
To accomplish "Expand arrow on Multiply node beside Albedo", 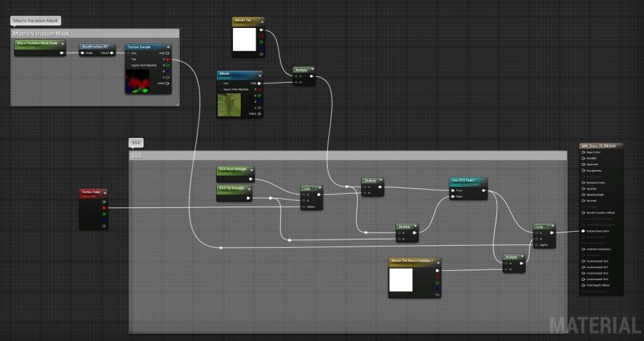I will [312, 69].
